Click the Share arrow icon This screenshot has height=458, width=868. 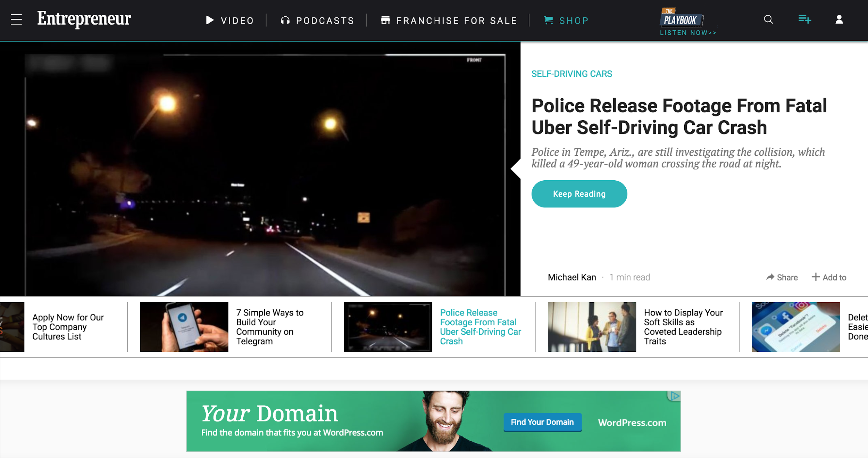coord(770,277)
